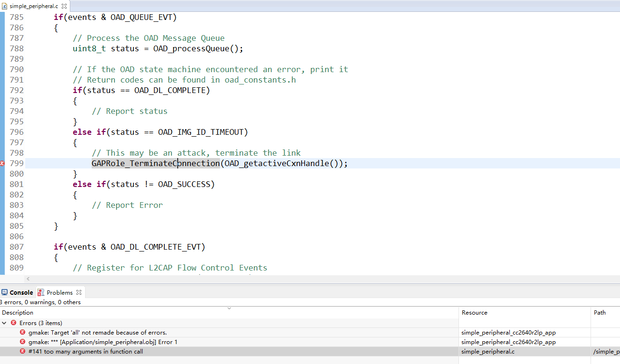This screenshot has height=364, width=620.
Task: Click line number 801 in the gutter
Action: (x=16, y=184)
